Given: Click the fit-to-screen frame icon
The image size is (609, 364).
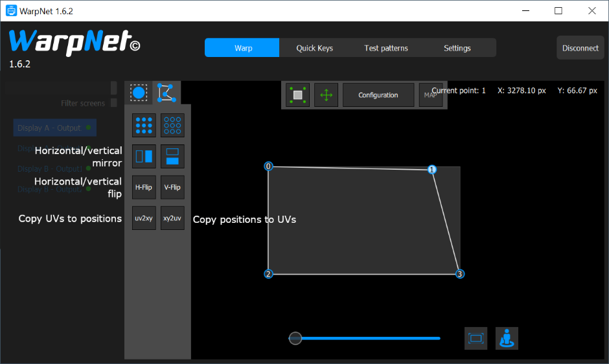Looking at the screenshot, I should coord(476,338).
